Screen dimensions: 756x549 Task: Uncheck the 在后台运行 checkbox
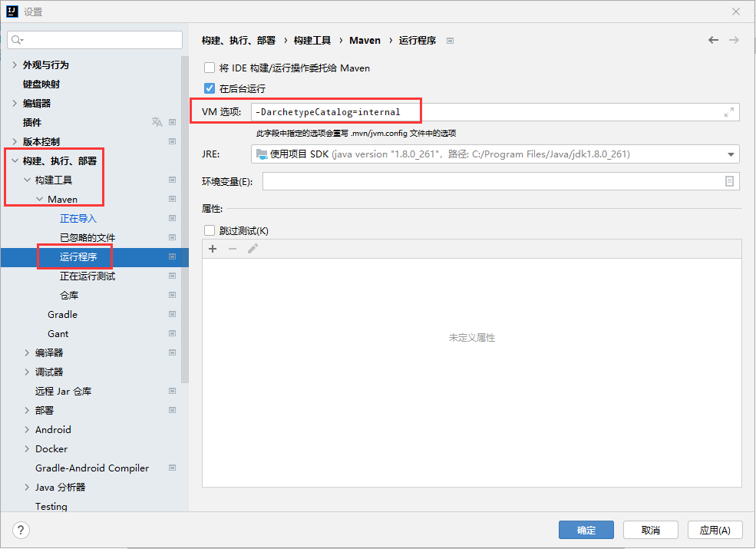pos(210,88)
